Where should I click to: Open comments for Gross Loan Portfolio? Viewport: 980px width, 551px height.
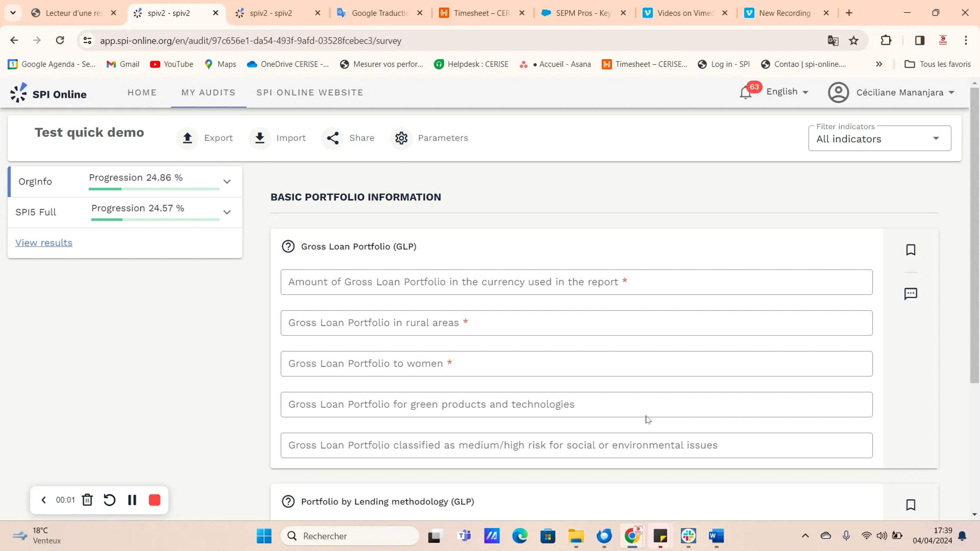(911, 294)
